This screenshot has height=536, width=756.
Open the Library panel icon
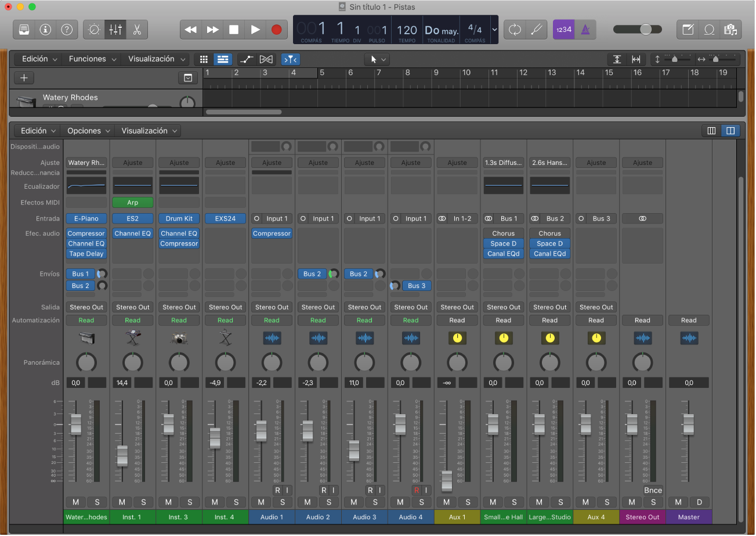point(23,29)
